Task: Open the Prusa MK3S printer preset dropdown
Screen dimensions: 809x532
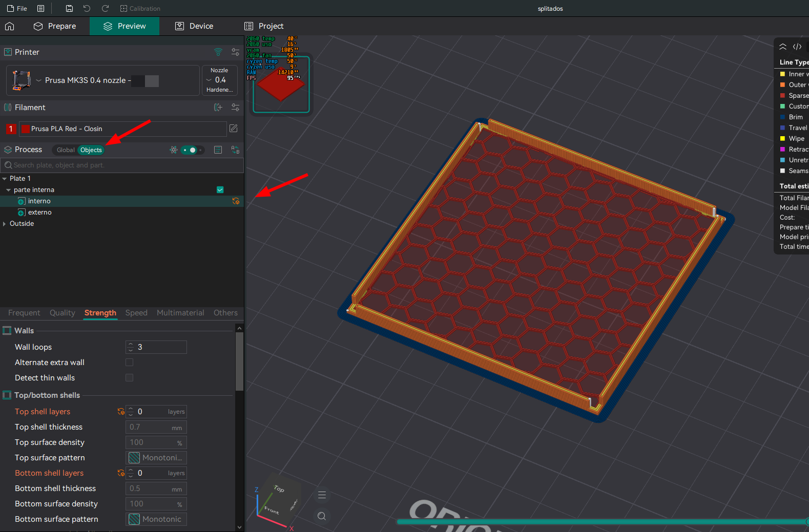Action: click(x=103, y=80)
